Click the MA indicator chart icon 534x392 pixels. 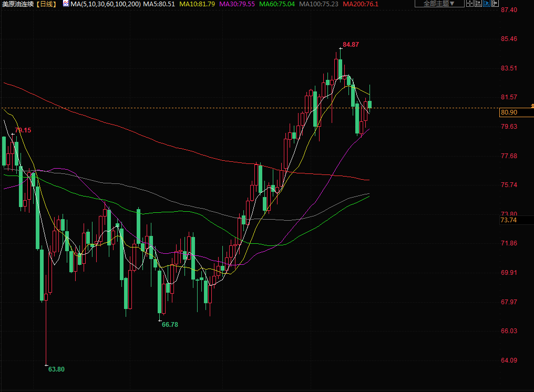click(x=66, y=4)
